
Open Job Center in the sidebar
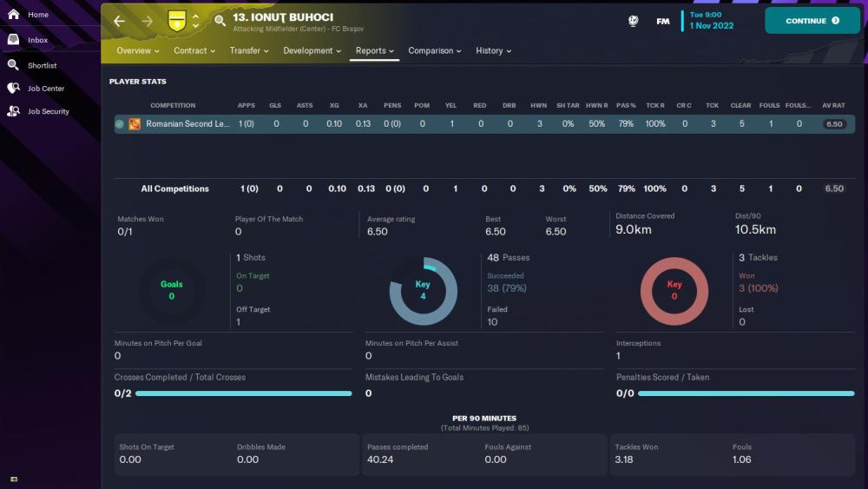pos(45,89)
